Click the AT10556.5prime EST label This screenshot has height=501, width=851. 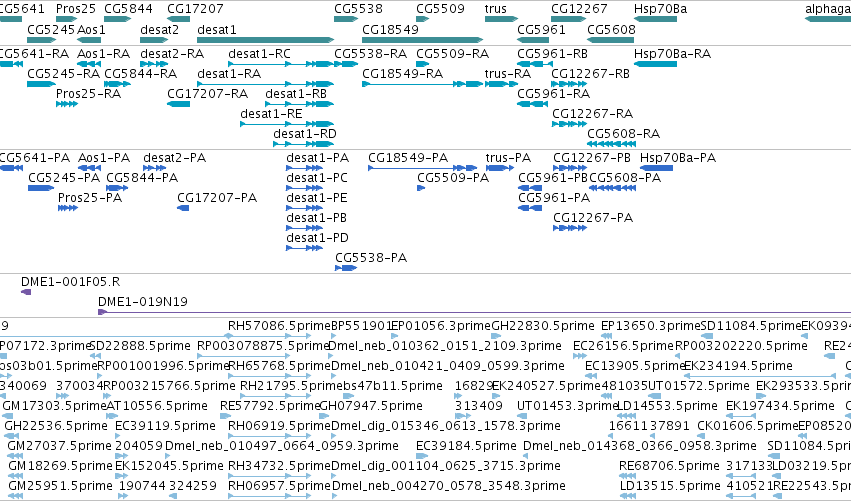click(x=157, y=406)
